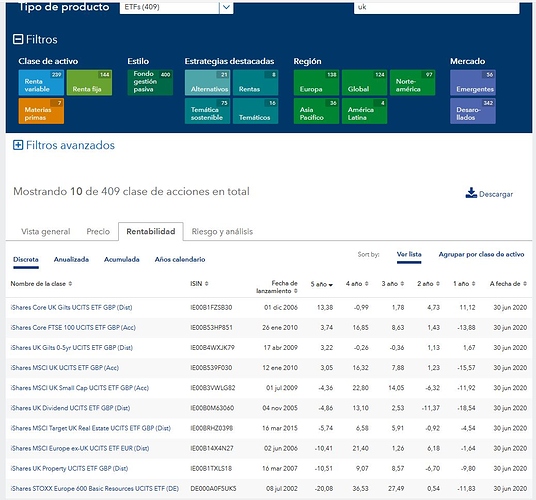Switch to Anualizada performance view
The height and width of the screenshot is (500, 536).
coord(71,259)
